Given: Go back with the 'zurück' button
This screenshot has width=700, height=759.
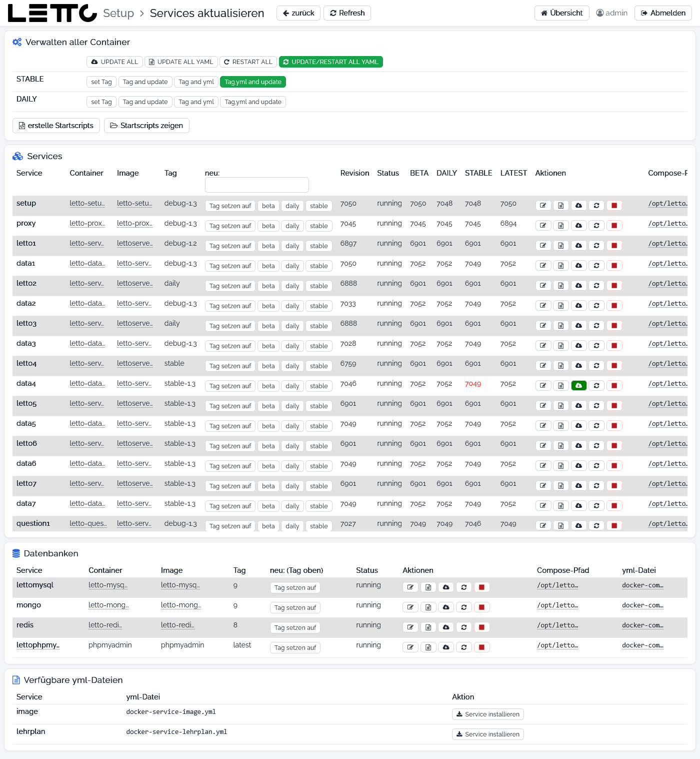Looking at the screenshot, I should [x=298, y=13].
